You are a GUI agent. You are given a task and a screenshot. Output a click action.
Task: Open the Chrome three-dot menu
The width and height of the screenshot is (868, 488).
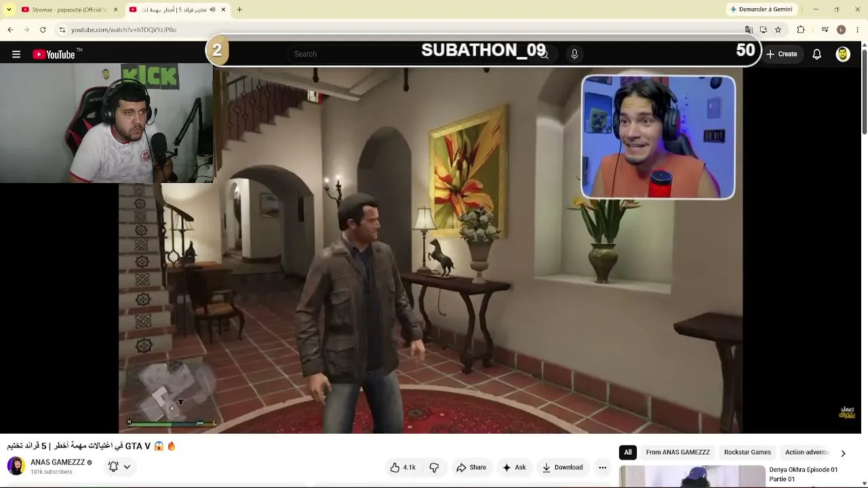(858, 30)
